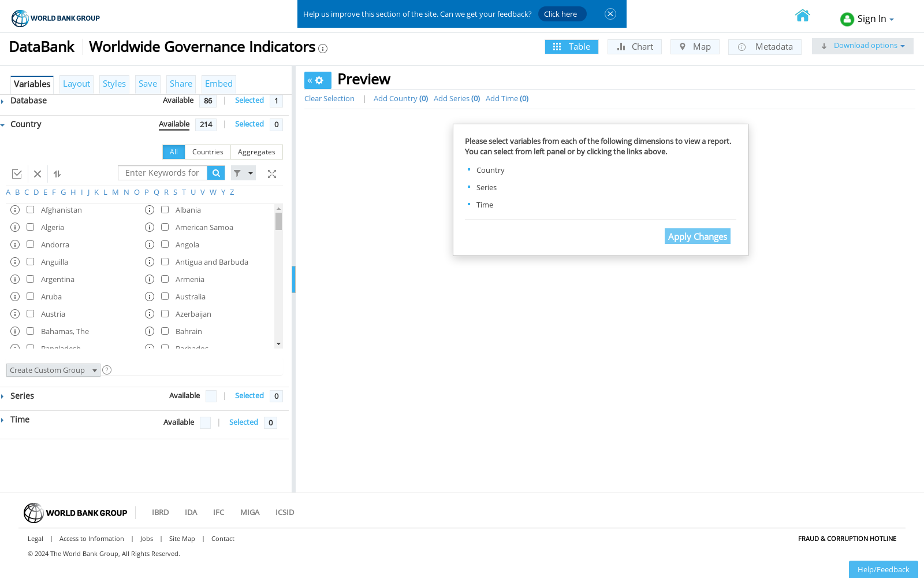Open the Metadata view
The height and width of the screenshot is (578, 924).
tap(765, 47)
